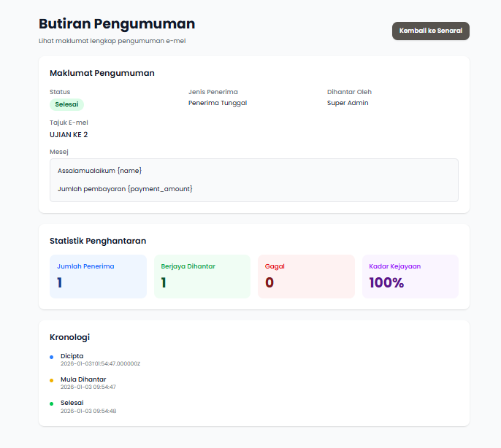The height and width of the screenshot is (448, 501).
Task: Click the Super Admin sender name
Action: click(348, 103)
